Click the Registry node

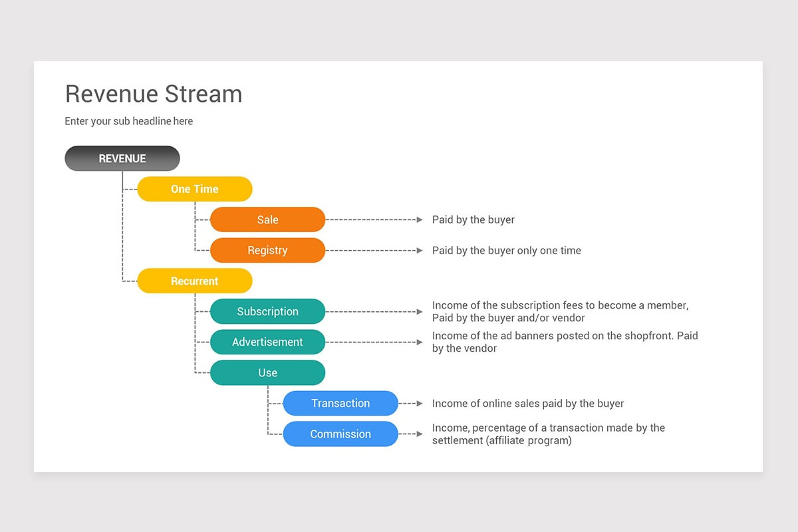(267, 250)
